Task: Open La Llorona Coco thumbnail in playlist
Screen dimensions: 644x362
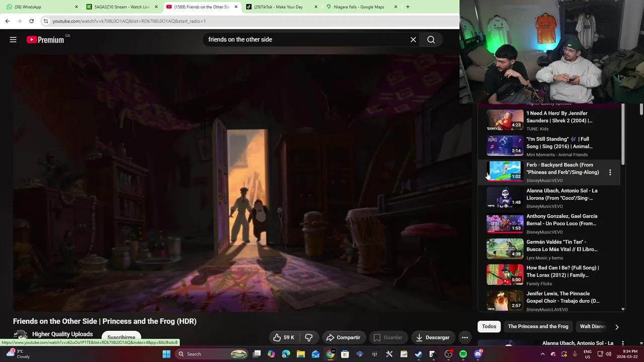Action: (x=505, y=197)
